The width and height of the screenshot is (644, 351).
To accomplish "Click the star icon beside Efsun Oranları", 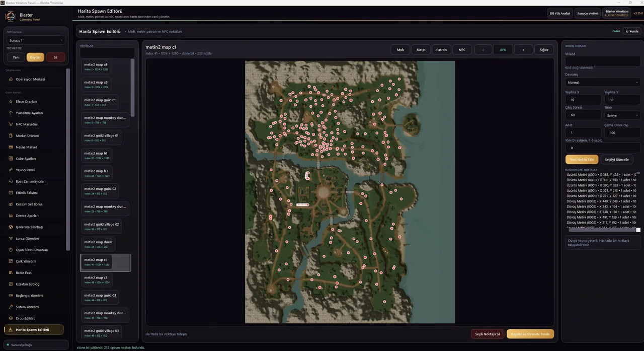I will (11, 101).
